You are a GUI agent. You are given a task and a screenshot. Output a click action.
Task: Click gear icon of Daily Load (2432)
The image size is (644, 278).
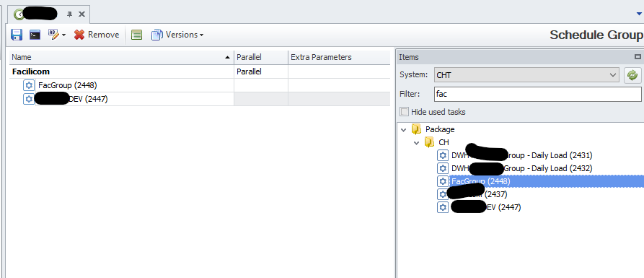click(x=443, y=168)
